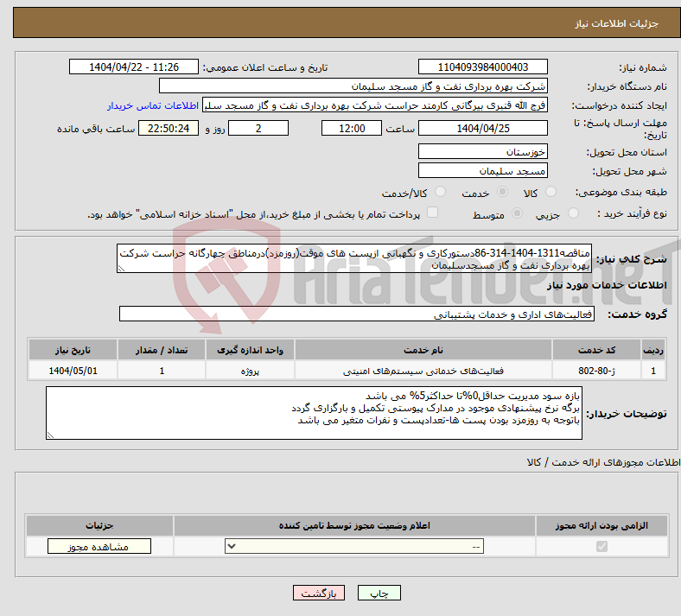Click the delivery province field خوزستان
This screenshot has height=616, width=681.
[x=482, y=151]
